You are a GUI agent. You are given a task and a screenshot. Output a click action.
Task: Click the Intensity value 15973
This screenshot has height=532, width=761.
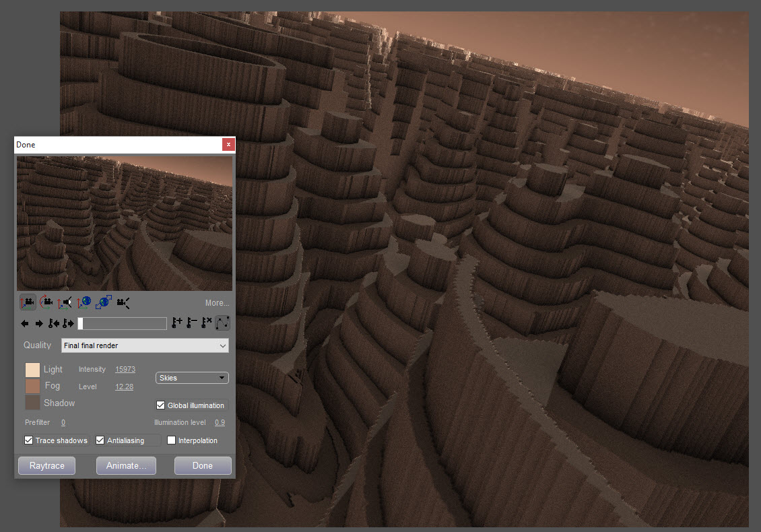click(x=125, y=369)
